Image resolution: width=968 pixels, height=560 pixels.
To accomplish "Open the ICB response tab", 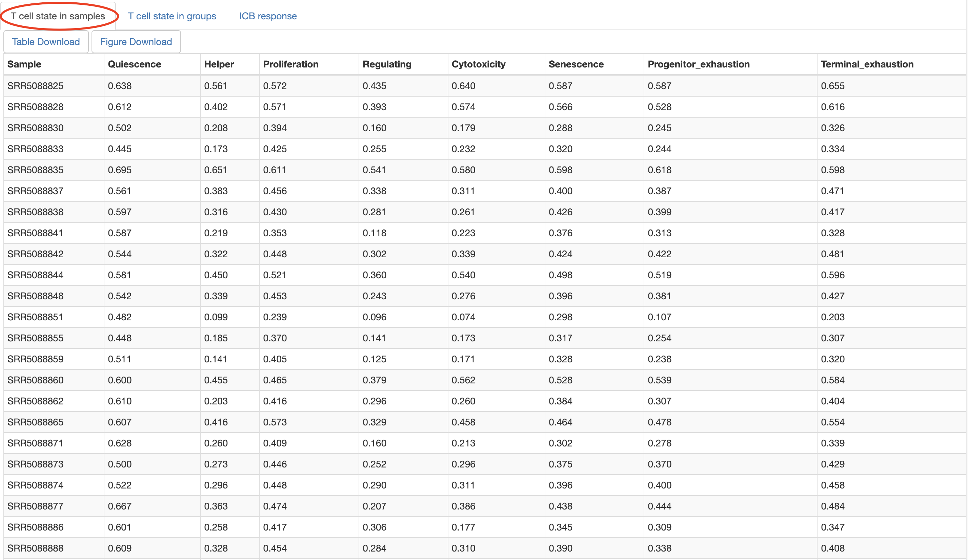I will point(268,16).
